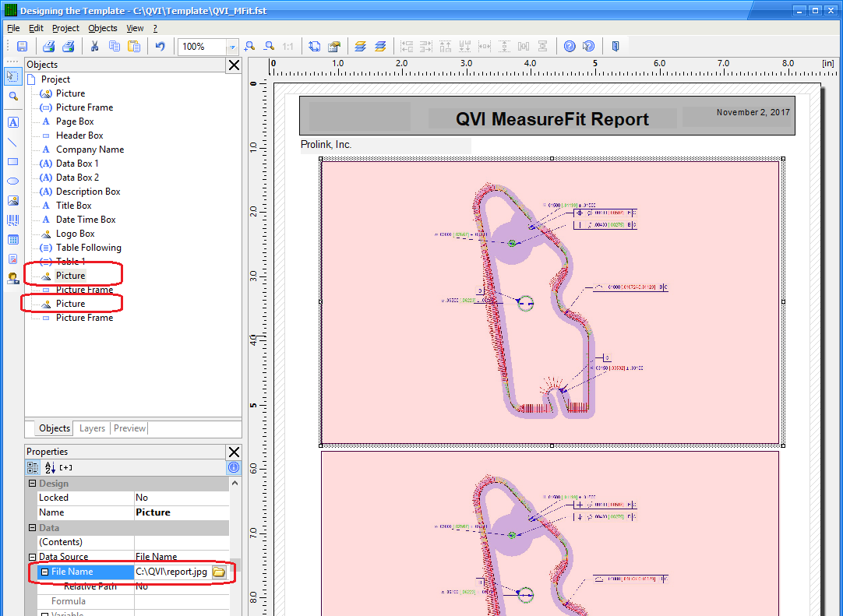Insert a text object with the A tool
The image size is (843, 616).
pos(13,122)
